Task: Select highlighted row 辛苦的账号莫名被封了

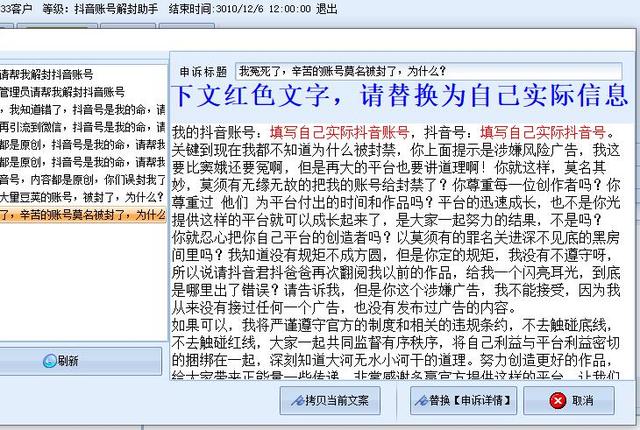Action: click(x=83, y=215)
